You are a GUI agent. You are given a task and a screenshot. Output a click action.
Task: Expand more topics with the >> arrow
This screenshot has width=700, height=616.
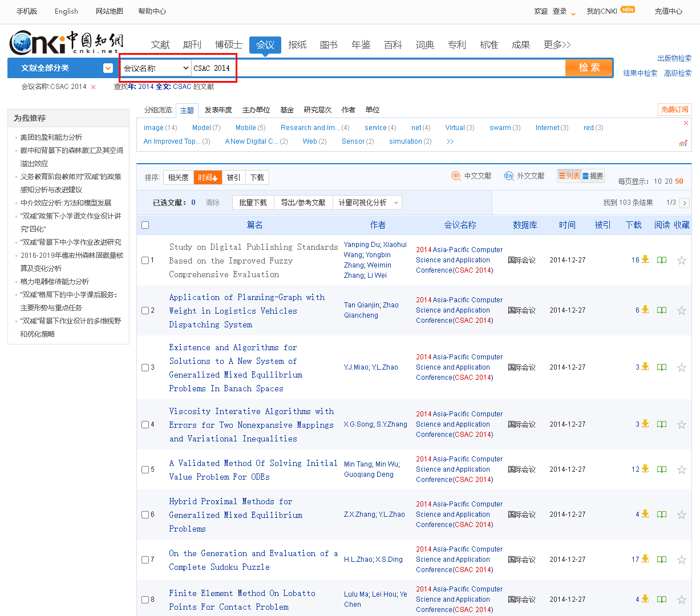click(450, 141)
